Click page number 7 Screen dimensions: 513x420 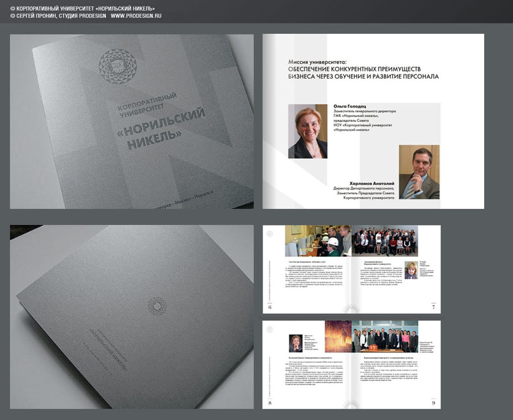coord(433,307)
